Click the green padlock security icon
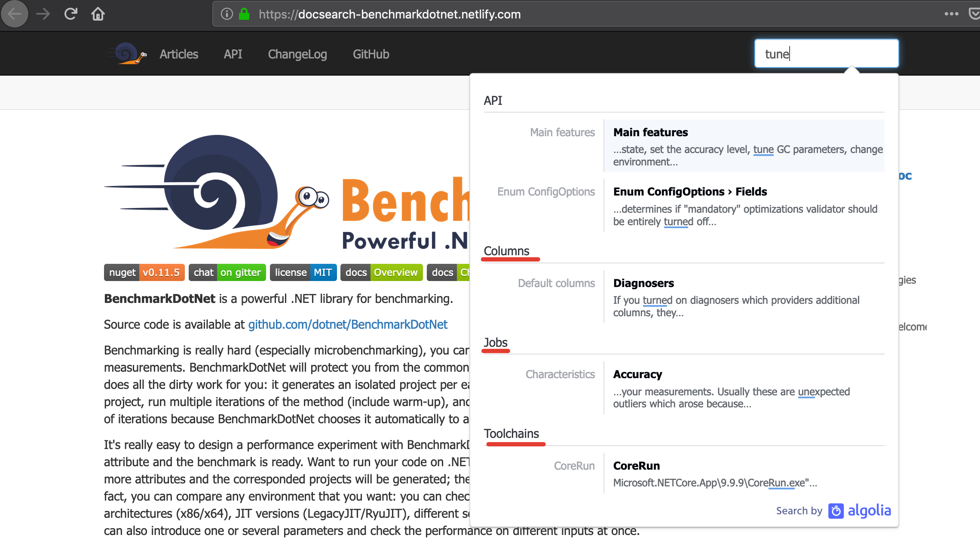The image size is (980, 550). tap(244, 14)
